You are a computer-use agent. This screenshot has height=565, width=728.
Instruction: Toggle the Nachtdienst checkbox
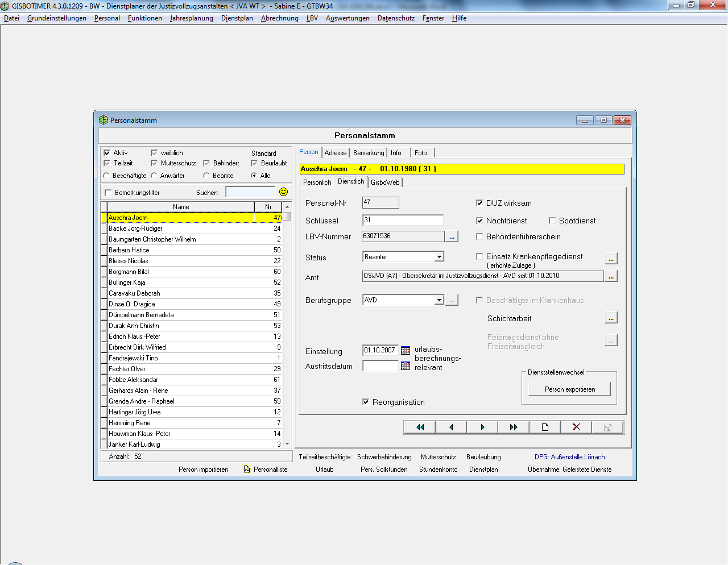point(479,221)
